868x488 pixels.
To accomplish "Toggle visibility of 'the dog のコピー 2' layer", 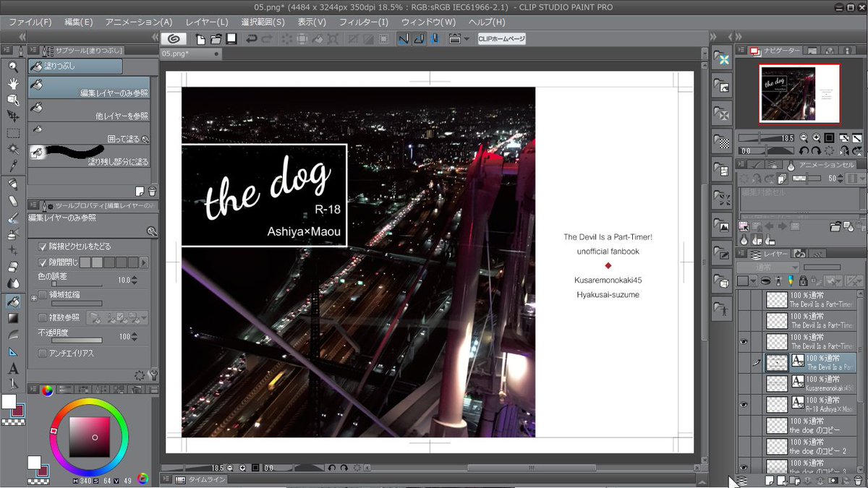I will pyautogui.click(x=744, y=447).
